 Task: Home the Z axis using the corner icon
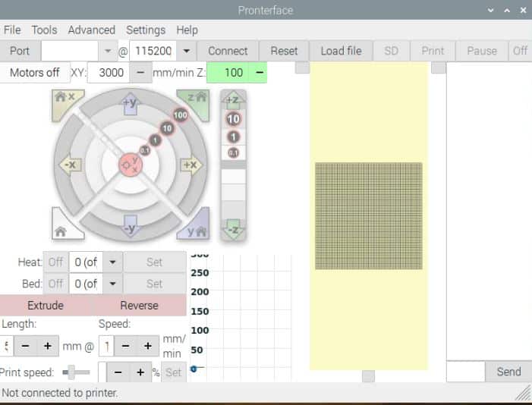click(196, 101)
